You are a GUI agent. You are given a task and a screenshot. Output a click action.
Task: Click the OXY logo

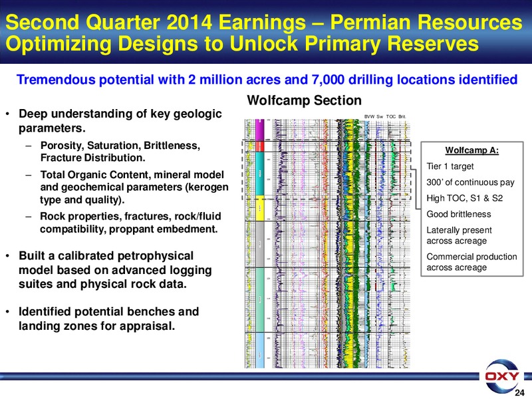click(502, 377)
